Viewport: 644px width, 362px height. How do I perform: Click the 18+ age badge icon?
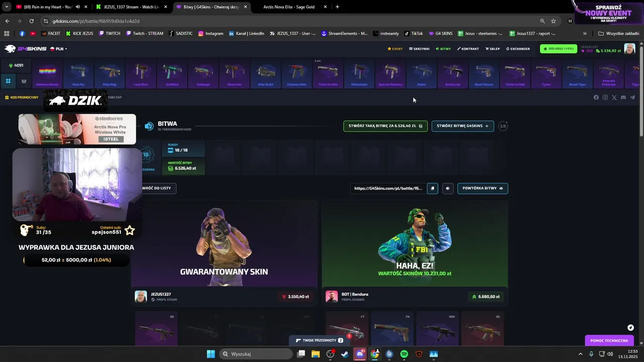(503, 126)
